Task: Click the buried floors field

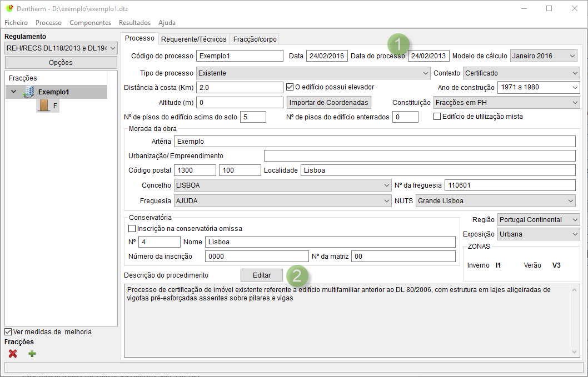Action: [x=405, y=117]
